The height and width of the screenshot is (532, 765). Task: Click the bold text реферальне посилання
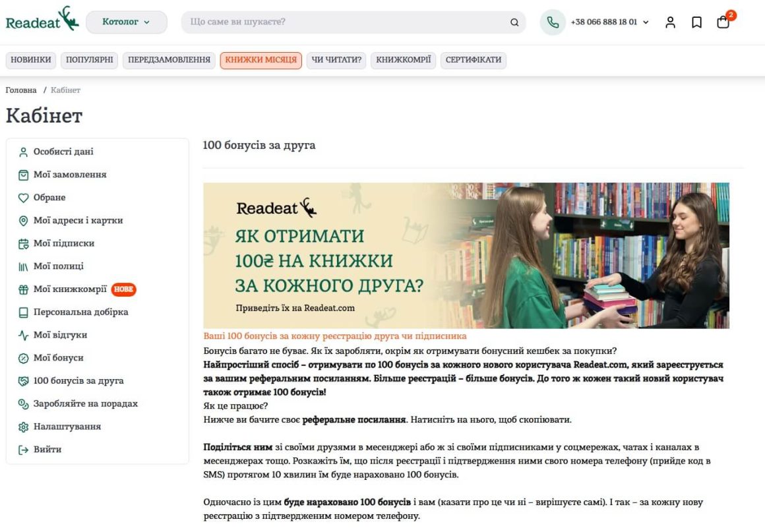click(353, 420)
